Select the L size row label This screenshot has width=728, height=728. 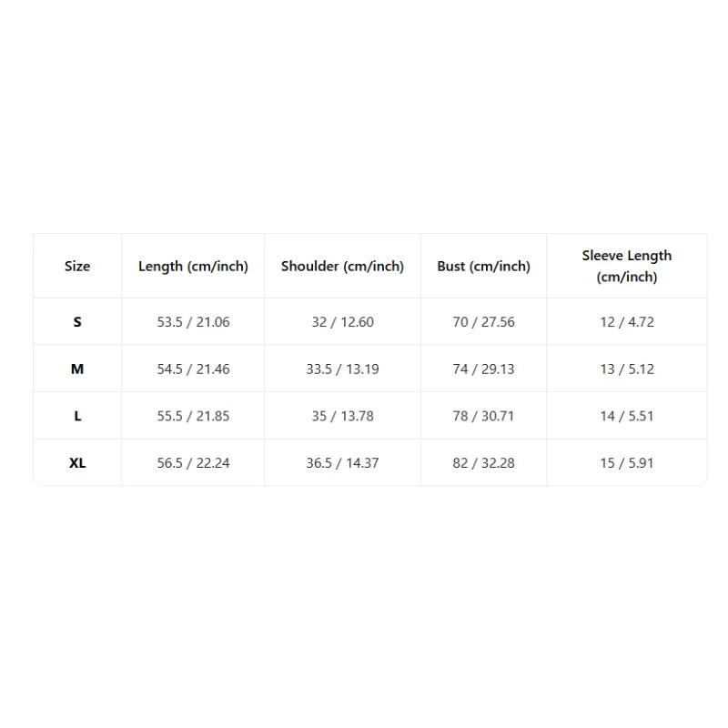point(77,416)
